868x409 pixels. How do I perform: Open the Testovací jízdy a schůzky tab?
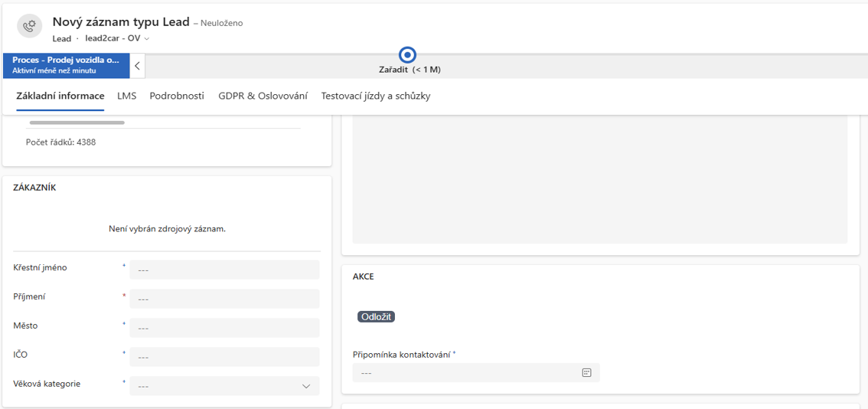coord(376,96)
